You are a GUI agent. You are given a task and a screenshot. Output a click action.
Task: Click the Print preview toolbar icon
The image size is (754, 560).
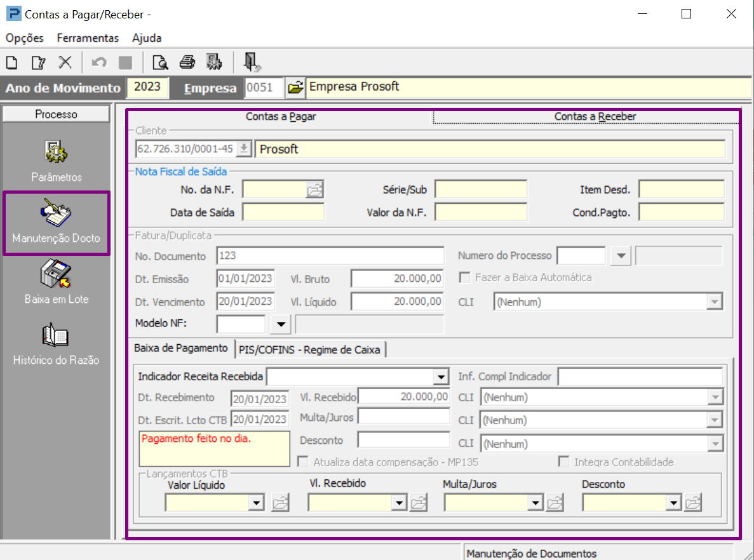(160, 62)
